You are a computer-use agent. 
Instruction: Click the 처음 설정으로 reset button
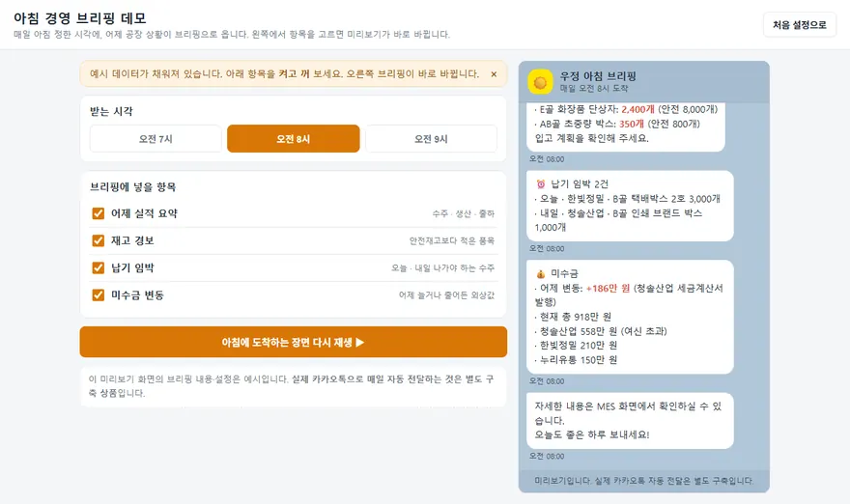pos(800,25)
